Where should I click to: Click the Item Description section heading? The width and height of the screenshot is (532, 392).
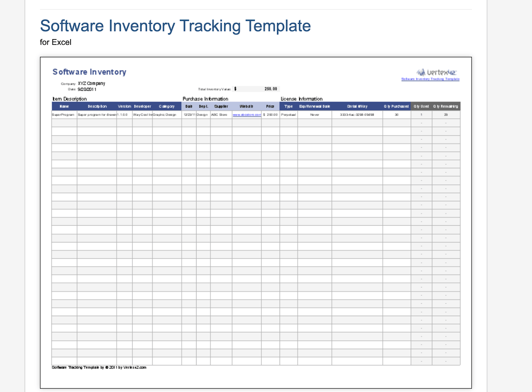[69, 99]
